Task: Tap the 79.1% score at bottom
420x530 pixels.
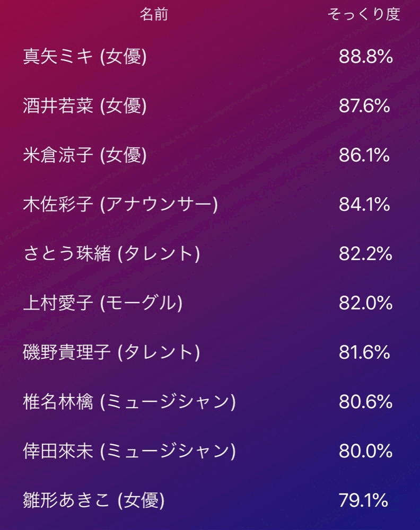Action: [x=363, y=501]
